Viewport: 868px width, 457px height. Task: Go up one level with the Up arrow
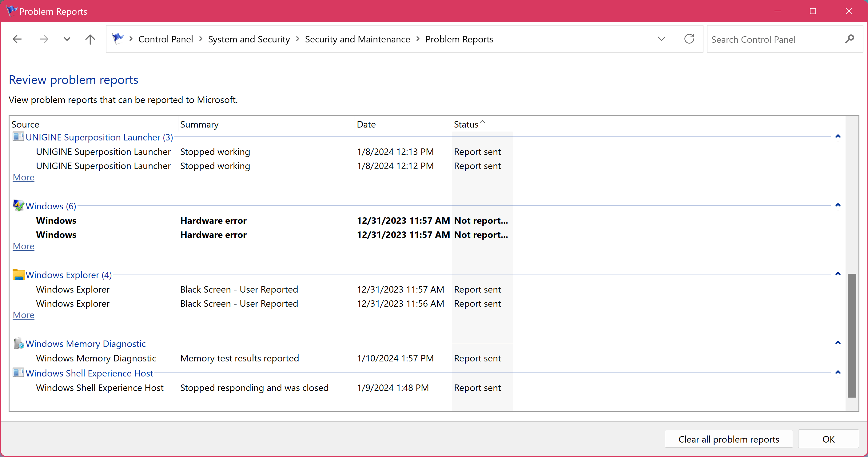point(90,39)
